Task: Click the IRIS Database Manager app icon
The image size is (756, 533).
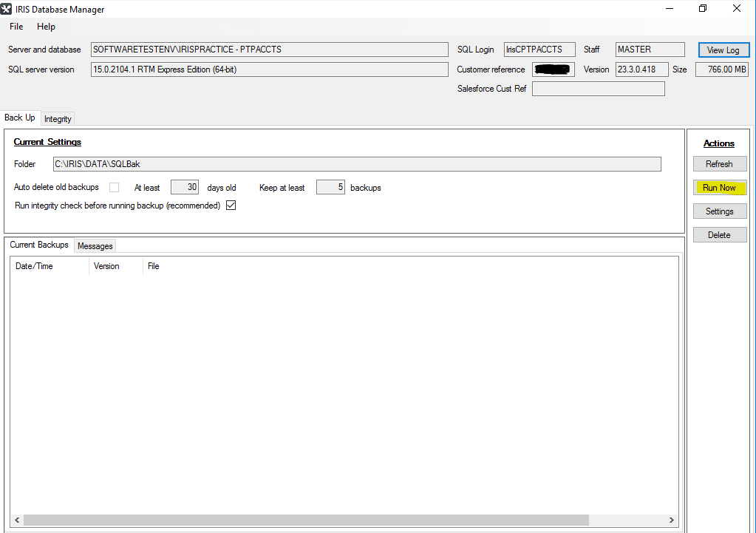Action: [x=7, y=10]
